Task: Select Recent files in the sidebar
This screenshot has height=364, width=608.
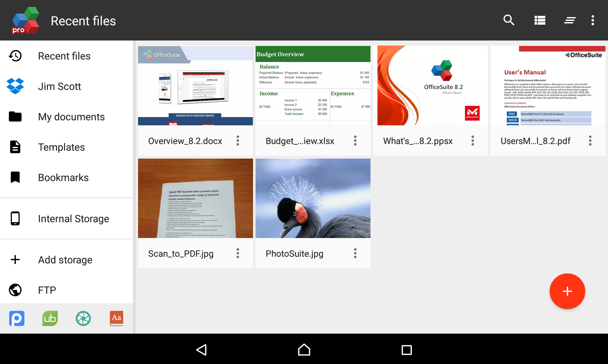Action: coord(66,56)
